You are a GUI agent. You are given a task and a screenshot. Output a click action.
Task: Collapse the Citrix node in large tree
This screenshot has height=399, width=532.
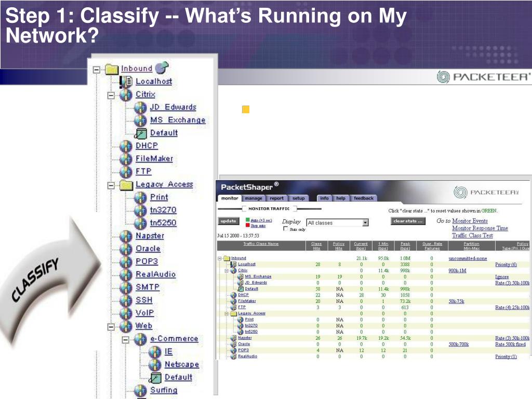[x=111, y=96]
